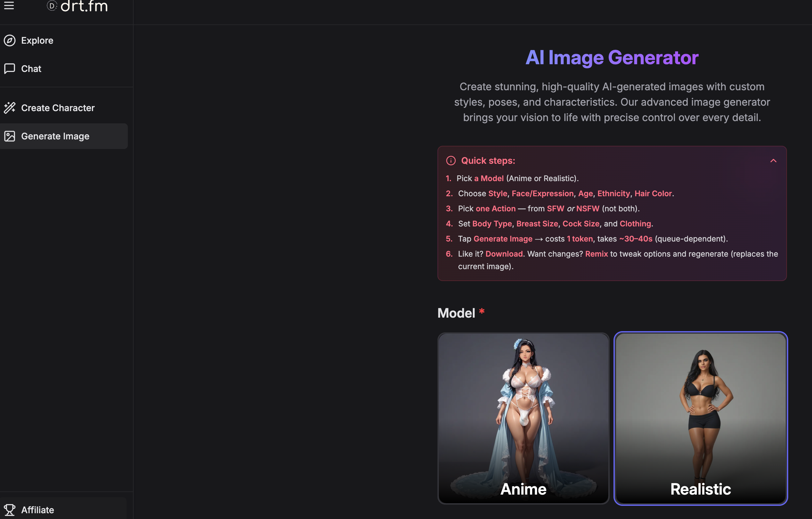Click the Create Character magic wand icon
The image size is (812, 519).
pyautogui.click(x=9, y=108)
